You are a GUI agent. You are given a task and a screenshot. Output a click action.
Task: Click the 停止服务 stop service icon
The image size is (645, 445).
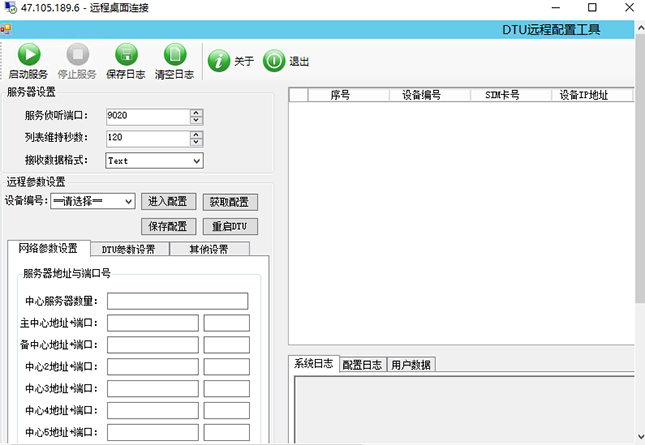77,55
